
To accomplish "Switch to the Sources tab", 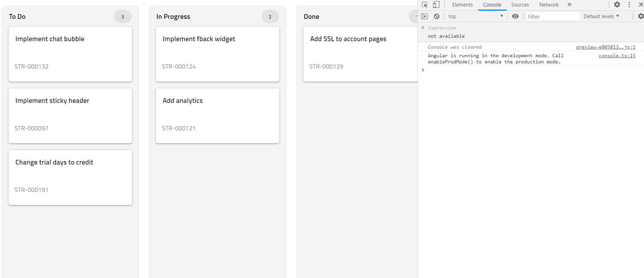I will pyautogui.click(x=520, y=5).
